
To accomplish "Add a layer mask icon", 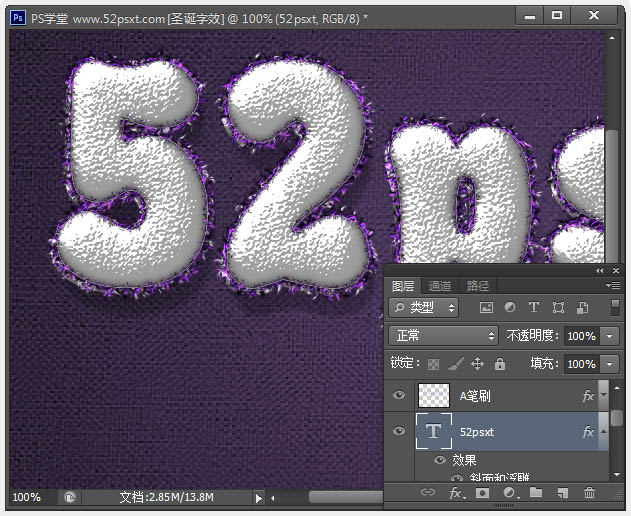I will [482, 493].
